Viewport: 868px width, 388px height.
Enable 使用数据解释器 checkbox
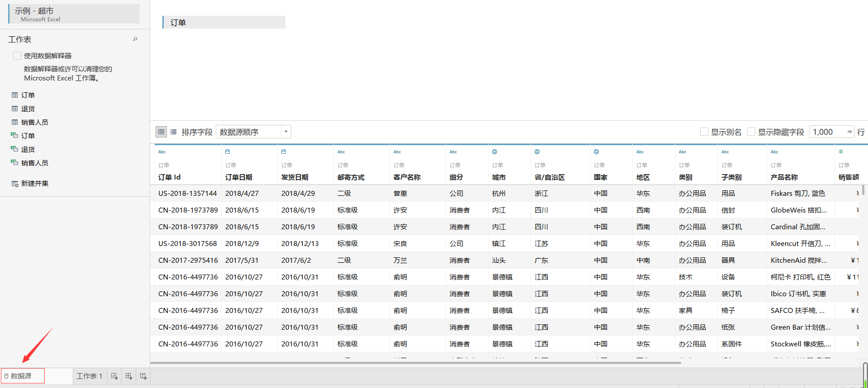tap(17, 56)
